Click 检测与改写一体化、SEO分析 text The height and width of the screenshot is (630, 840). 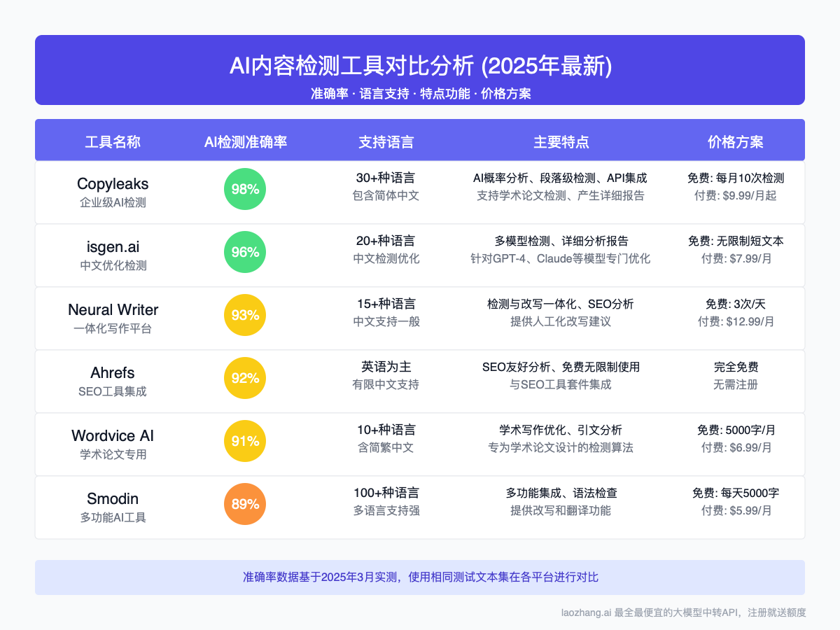(x=561, y=304)
